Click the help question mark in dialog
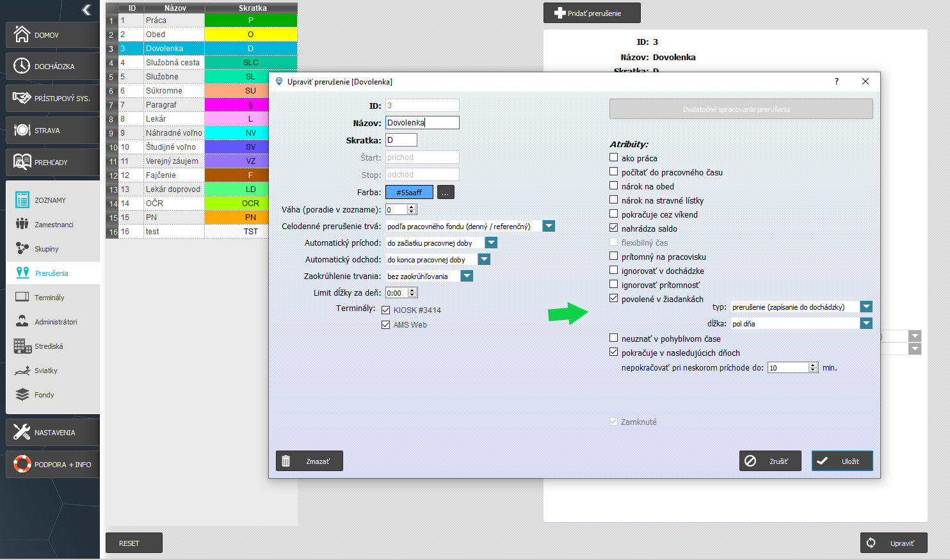This screenshot has height=560, width=950. [x=836, y=81]
